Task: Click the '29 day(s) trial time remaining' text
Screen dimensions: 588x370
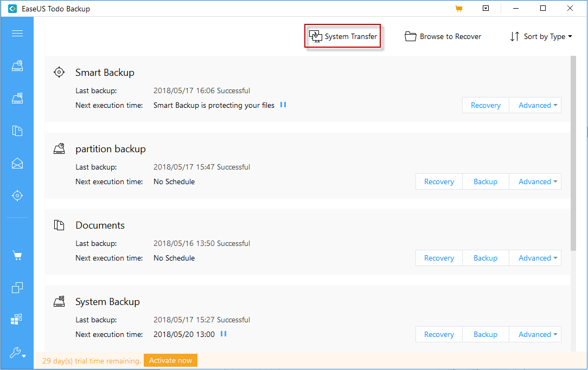Action: [x=92, y=361]
